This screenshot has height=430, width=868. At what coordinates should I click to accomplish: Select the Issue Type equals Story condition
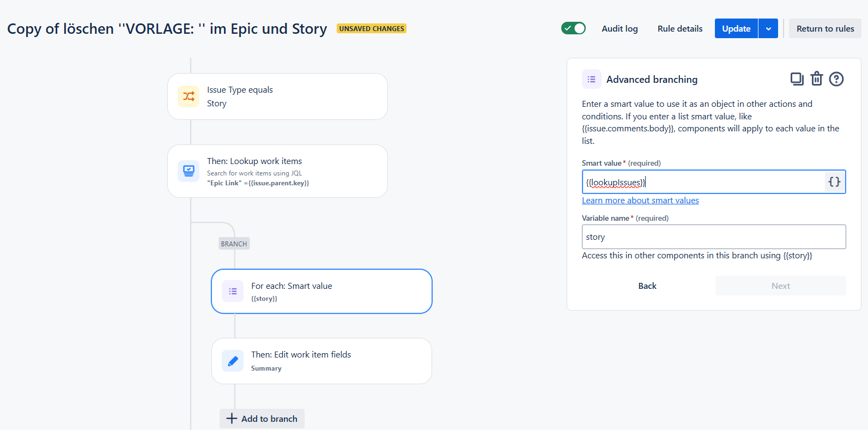[x=277, y=96]
